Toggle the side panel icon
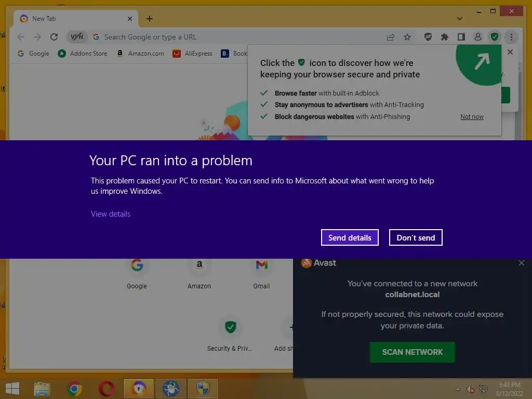 [461, 37]
